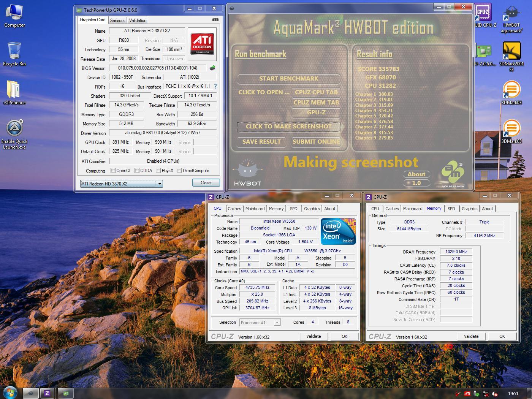This screenshot has height=399, width=532.
Task: Open CPU tab in right CPU-Z window
Action: (375, 209)
